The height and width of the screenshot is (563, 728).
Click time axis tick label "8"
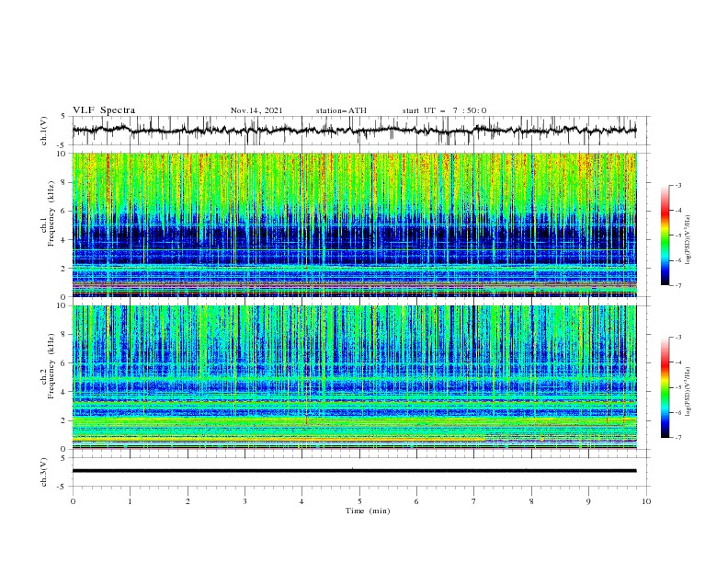[x=531, y=501]
